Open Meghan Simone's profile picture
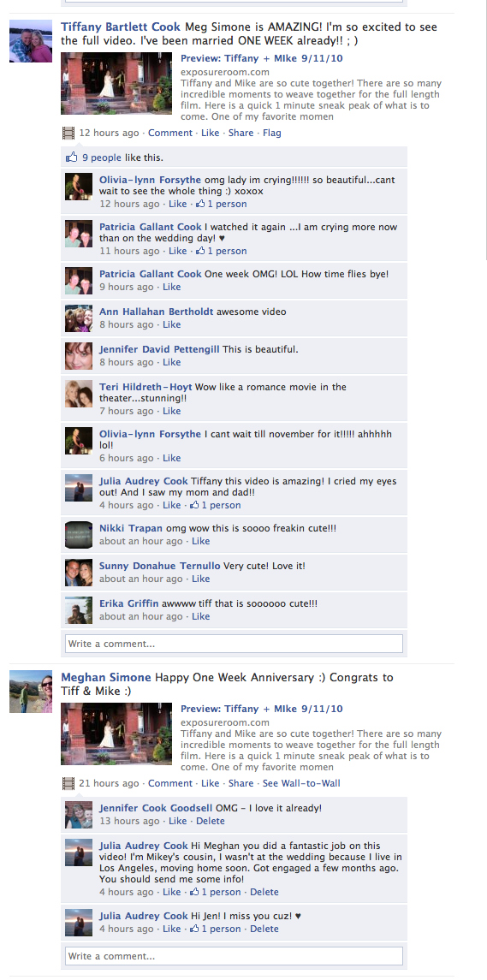The width and height of the screenshot is (487, 980). tap(31, 692)
